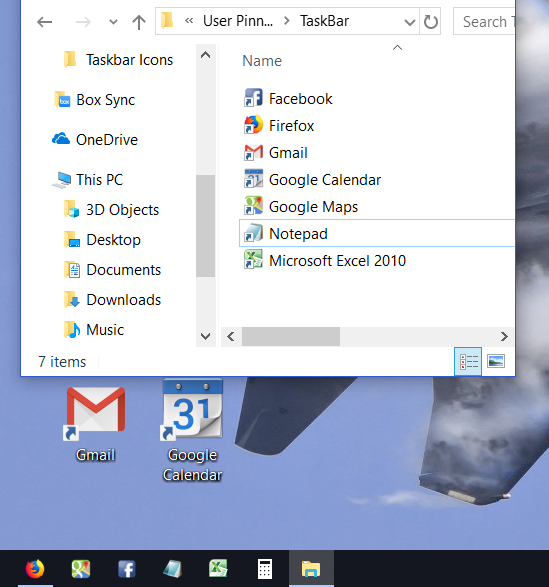Open the Google Calendar desktop shortcut
Image resolution: width=549 pixels, height=587 pixels.
pyautogui.click(x=192, y=431)
